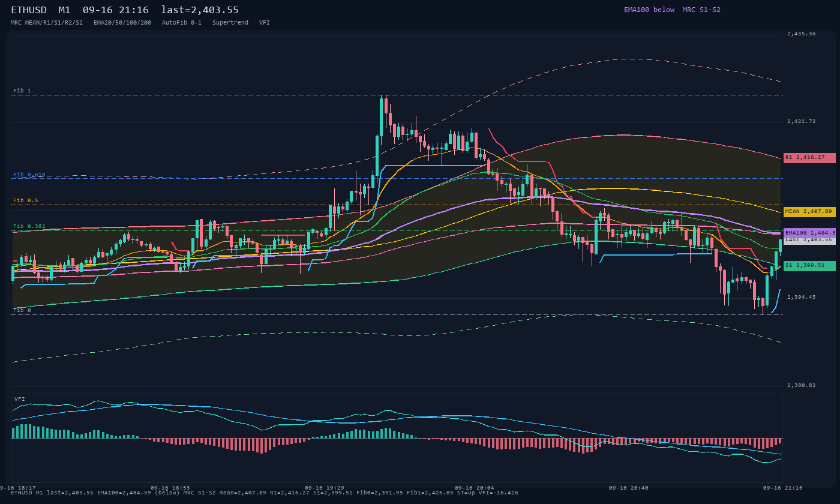The height and width of the screenshot is (504, 840).
Task: Click the EMA20/50/100/200 indicator label
Action: (x=122, y=22)
